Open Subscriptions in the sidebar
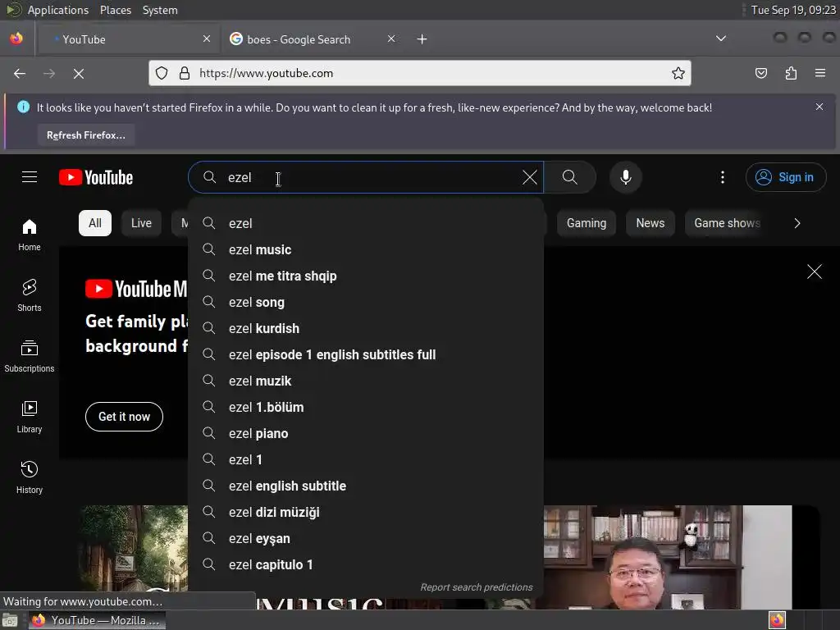The height and width of the screenshot is (630, 840). 30,356
